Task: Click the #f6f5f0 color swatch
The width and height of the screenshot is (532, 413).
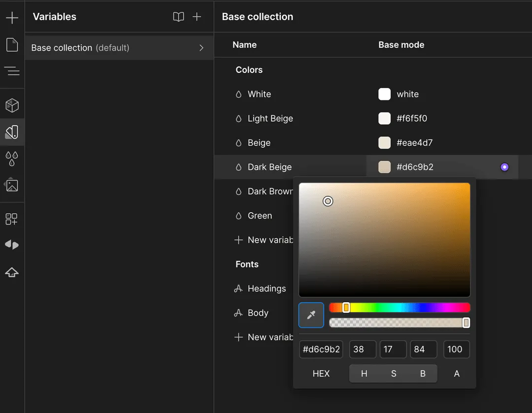Action: (x=384, y=119)
